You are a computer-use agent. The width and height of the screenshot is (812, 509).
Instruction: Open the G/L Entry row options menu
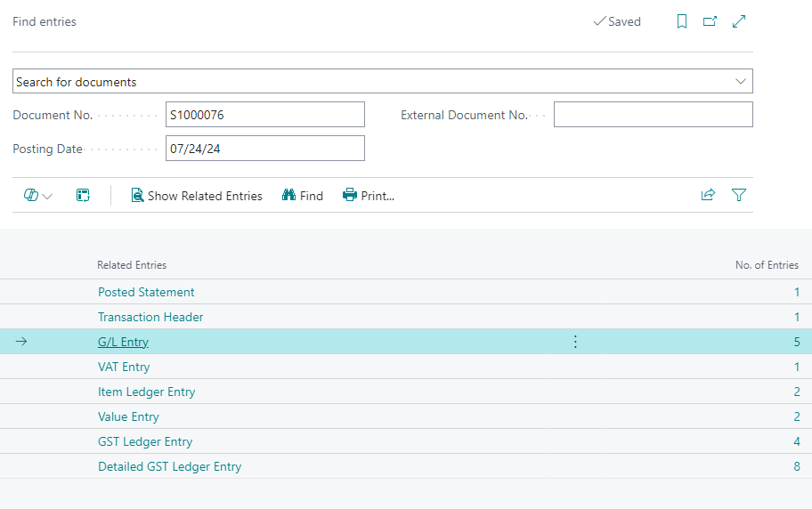(x=575, y=342)
